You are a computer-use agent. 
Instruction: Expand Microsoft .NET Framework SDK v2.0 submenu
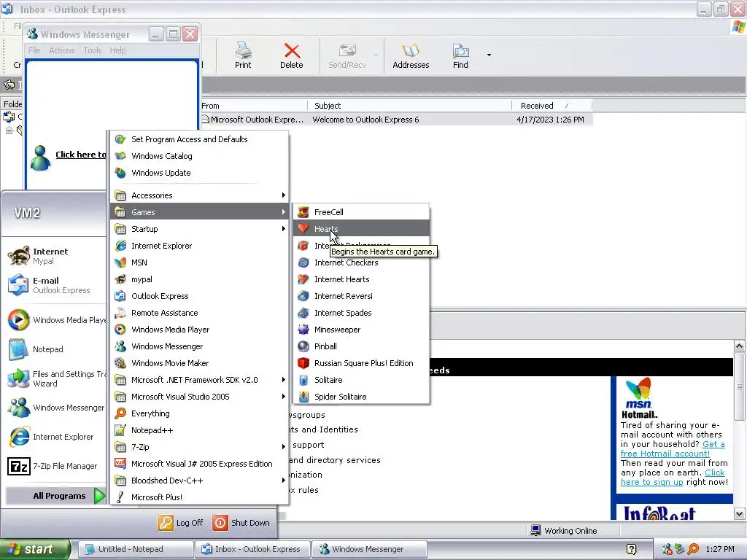point(199,379)
